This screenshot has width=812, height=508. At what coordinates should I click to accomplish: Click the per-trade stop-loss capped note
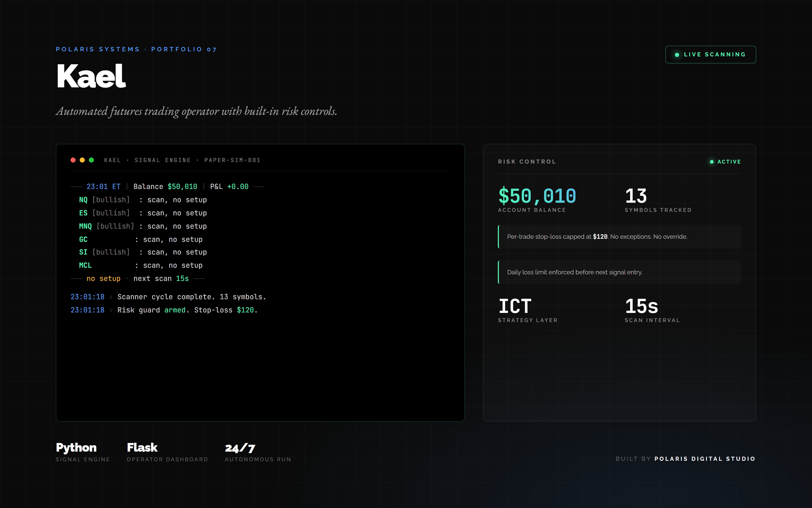[619, 237]
